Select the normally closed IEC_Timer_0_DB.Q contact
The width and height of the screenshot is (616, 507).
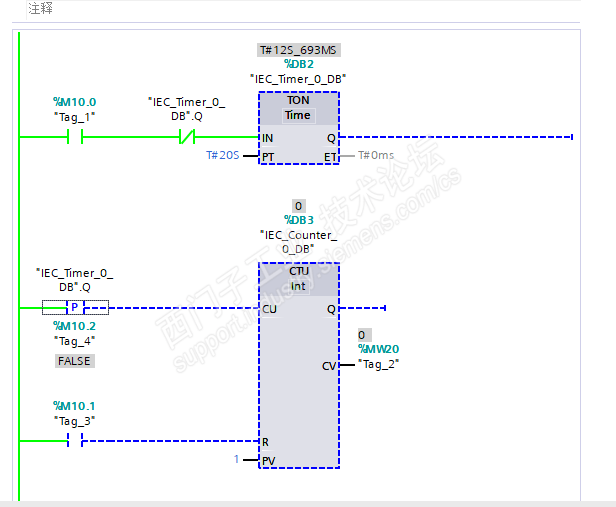[187, 137]
